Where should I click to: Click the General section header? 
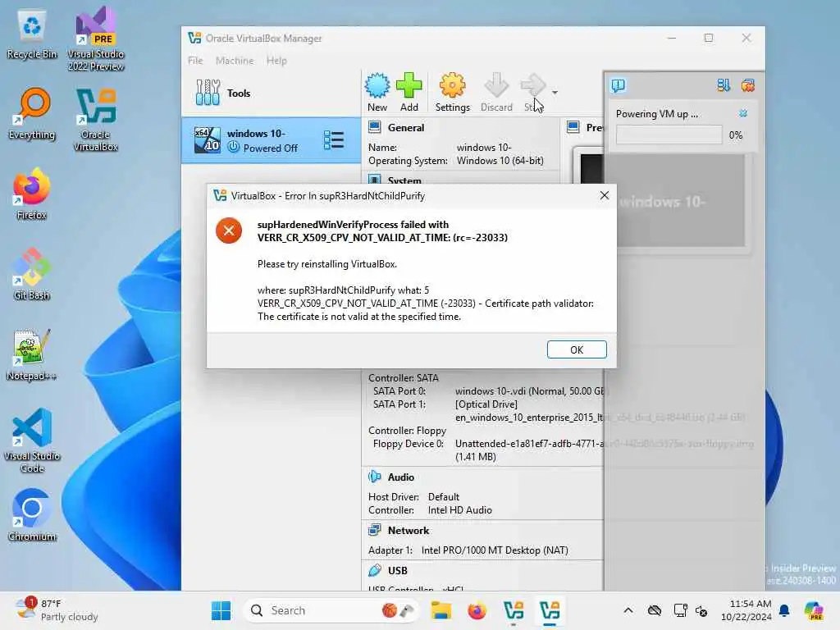(405, 127)
